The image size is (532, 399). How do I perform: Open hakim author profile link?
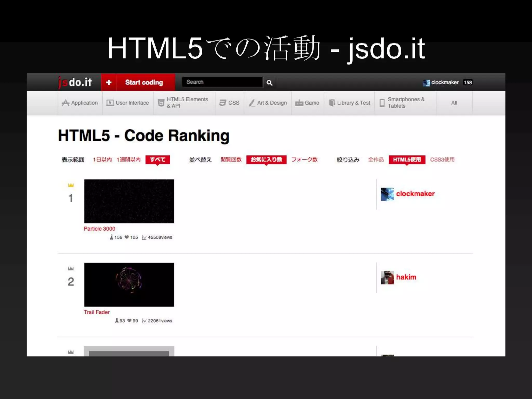406,277
